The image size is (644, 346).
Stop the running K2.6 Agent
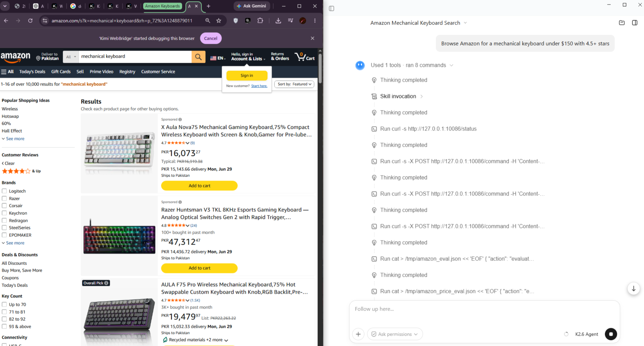click(x=611, y=334)
